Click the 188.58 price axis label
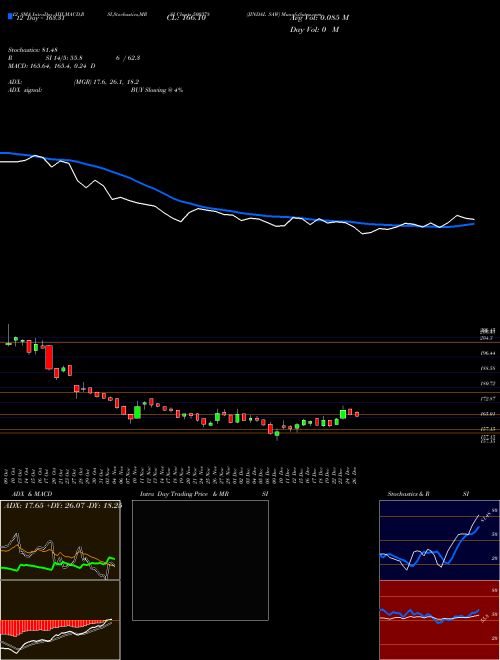 point(487,368)
